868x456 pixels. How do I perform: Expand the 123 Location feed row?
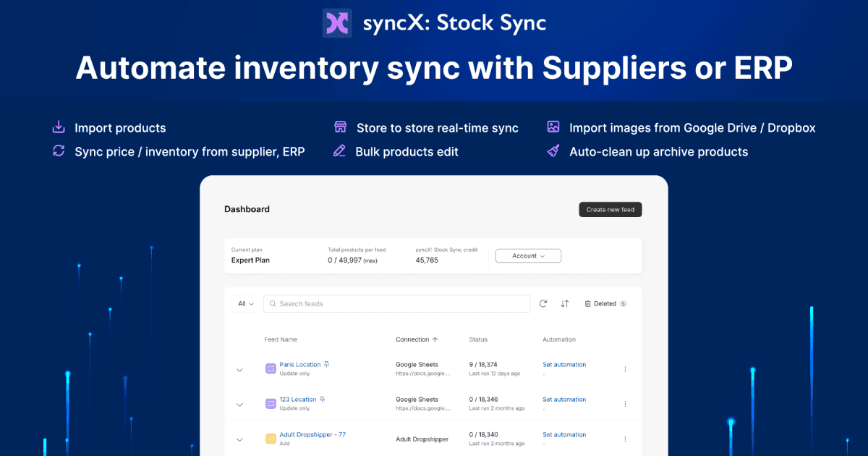[239, 405]
